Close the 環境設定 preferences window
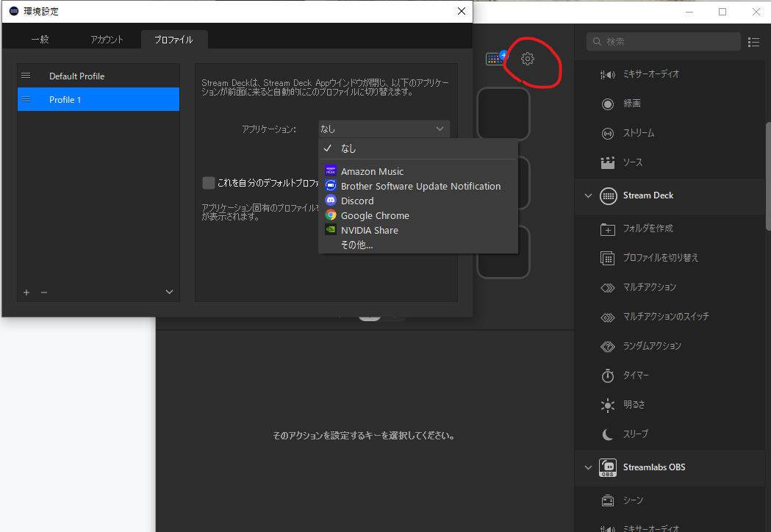The width and height of the screenshot is (771, 532). 462,11
